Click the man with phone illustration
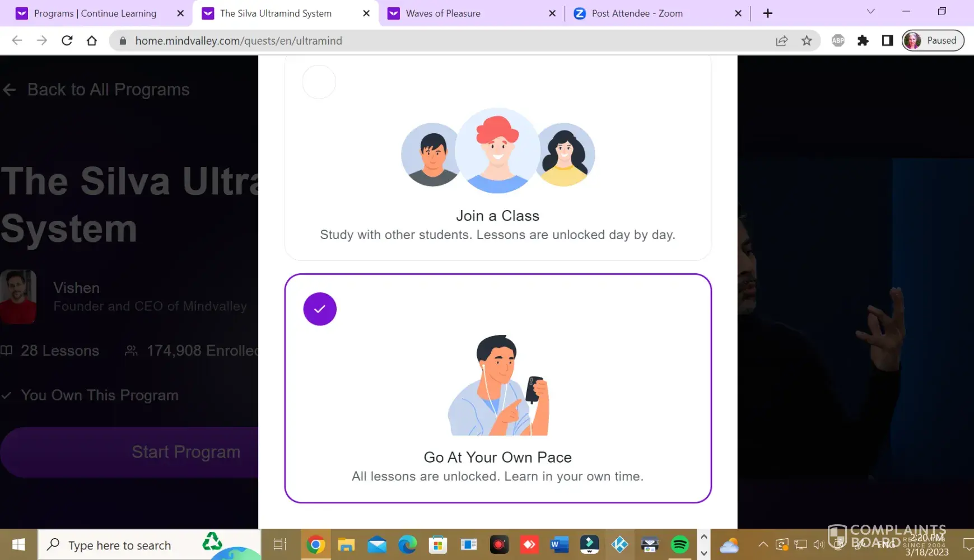 [498, 385]
